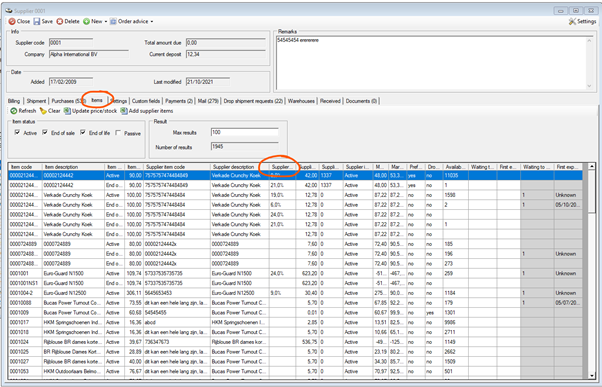This screenshot has height=387, width=602.
Task: Select row with item code 0001017
Action: click(295, 322)
